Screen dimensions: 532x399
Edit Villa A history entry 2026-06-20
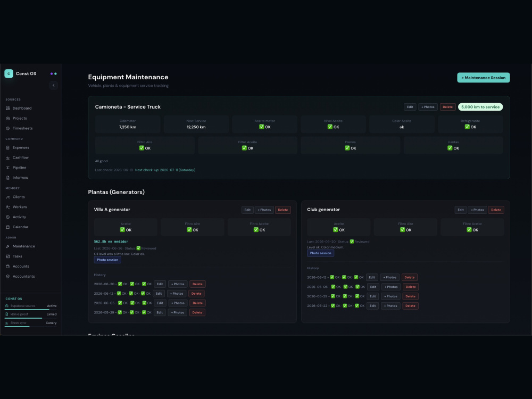pos(160,284)
